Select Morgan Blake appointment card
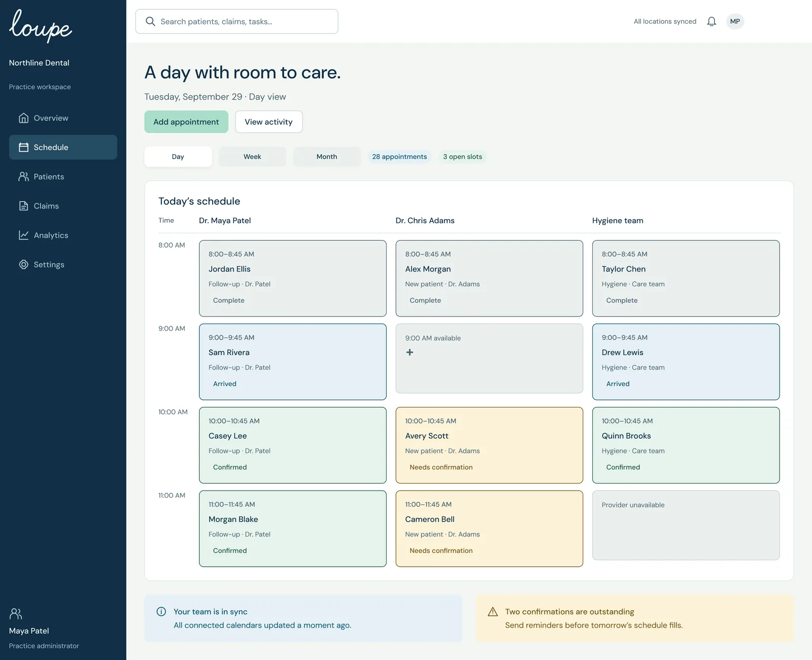Viewport: 812px width, 660px height. 293,529
